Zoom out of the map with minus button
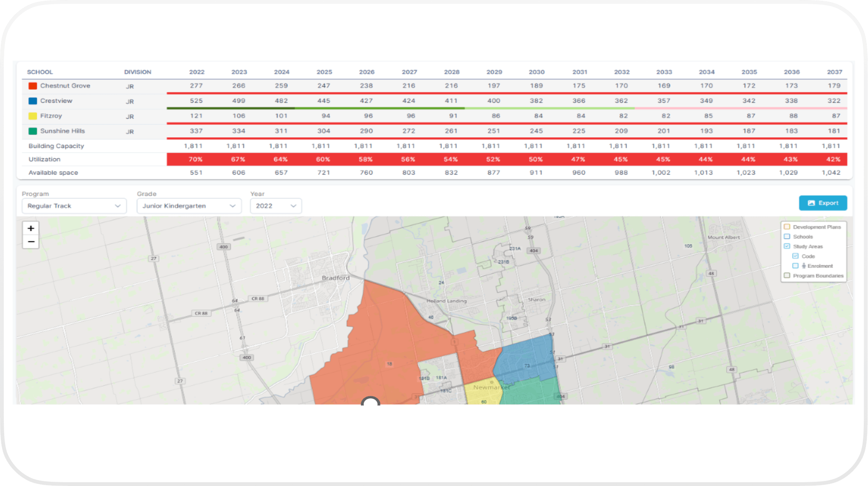 point(31,242)
